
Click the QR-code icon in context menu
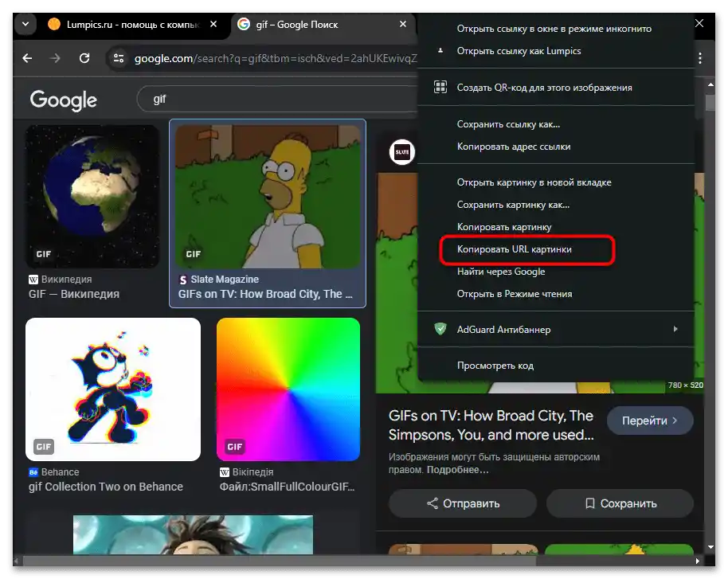(x=440, y=87)
